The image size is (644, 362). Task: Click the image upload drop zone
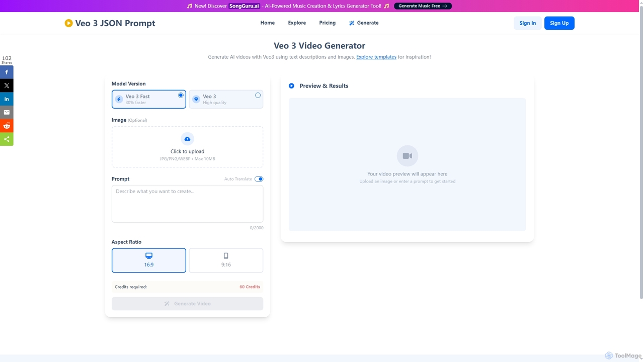[x=187, y=147]
